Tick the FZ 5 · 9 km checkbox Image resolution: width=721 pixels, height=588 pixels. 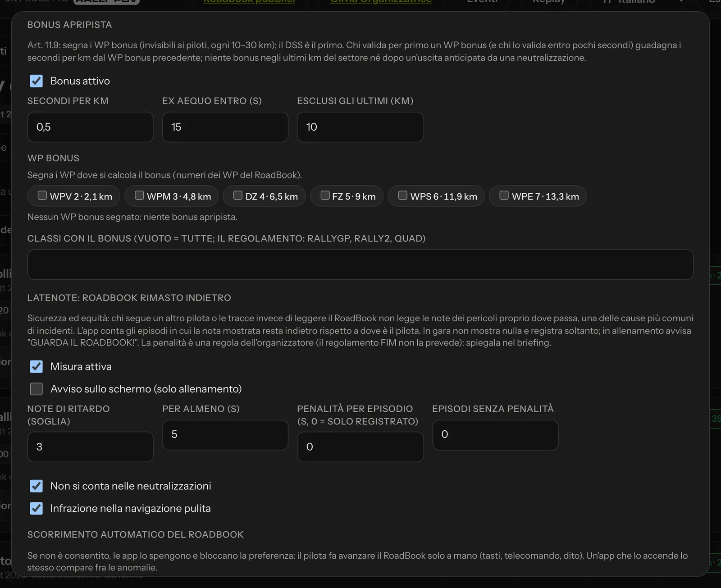[325, 195]
